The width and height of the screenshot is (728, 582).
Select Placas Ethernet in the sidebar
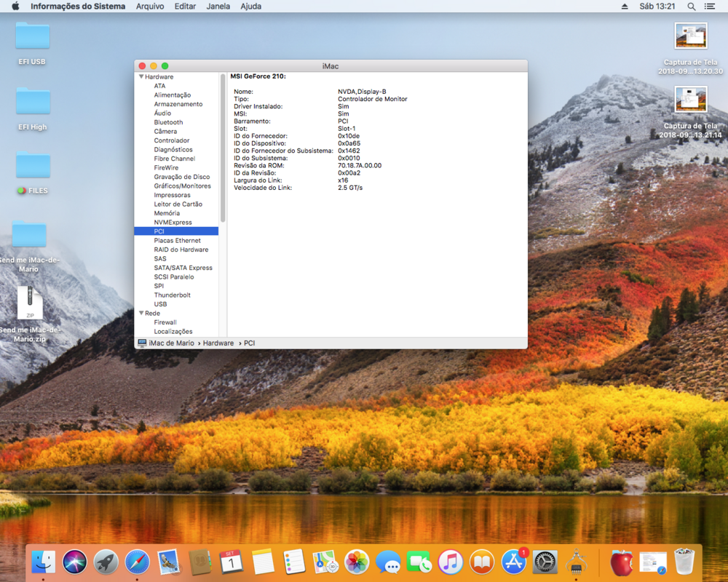click(177, 241)
